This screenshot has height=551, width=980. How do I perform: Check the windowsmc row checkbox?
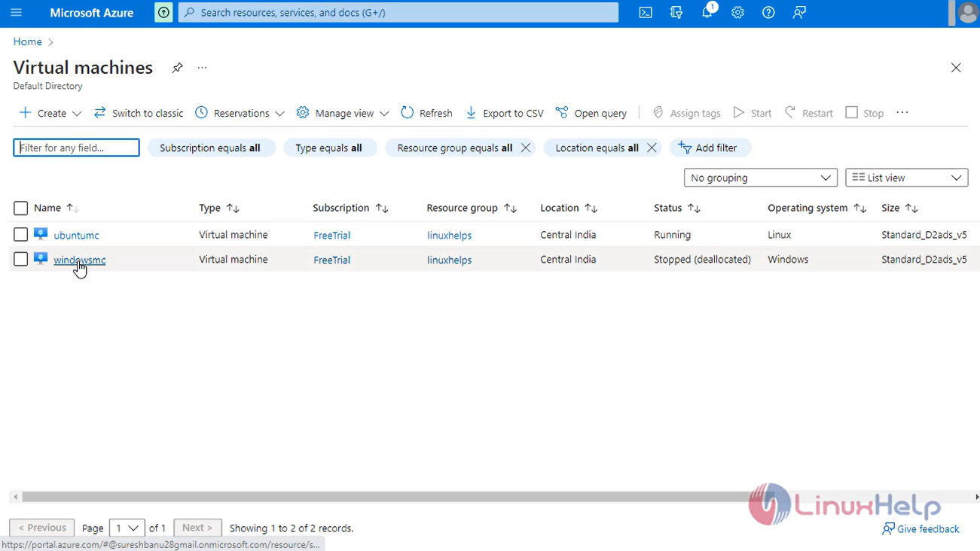21,259
